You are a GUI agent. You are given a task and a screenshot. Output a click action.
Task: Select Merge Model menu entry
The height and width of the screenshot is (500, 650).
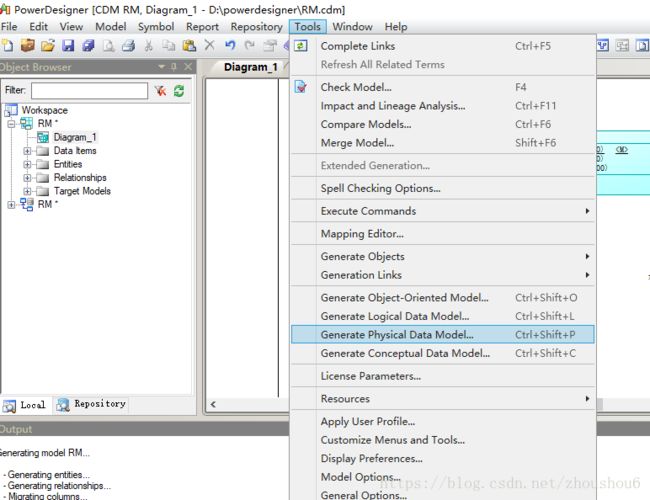[x=443, y=143]
